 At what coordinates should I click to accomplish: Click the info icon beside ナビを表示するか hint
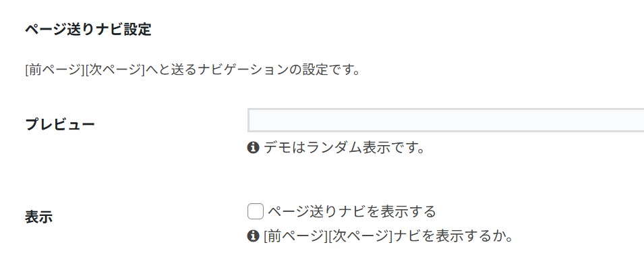click(254, 236)
